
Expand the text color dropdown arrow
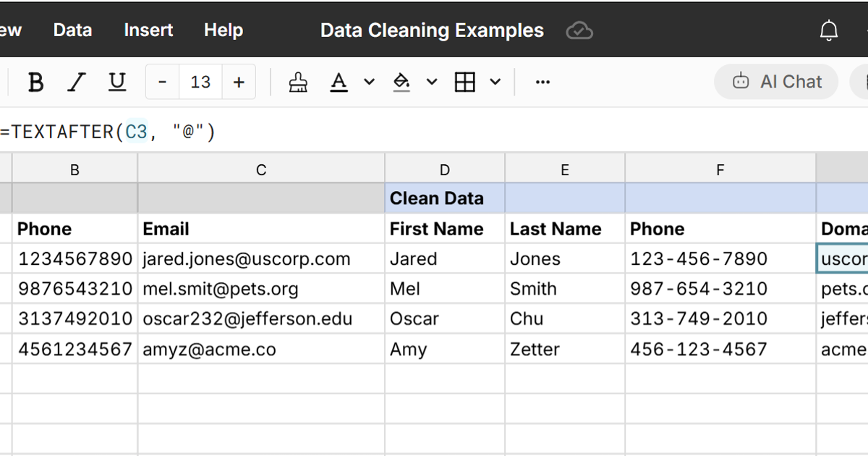click(x=369, y=82)
